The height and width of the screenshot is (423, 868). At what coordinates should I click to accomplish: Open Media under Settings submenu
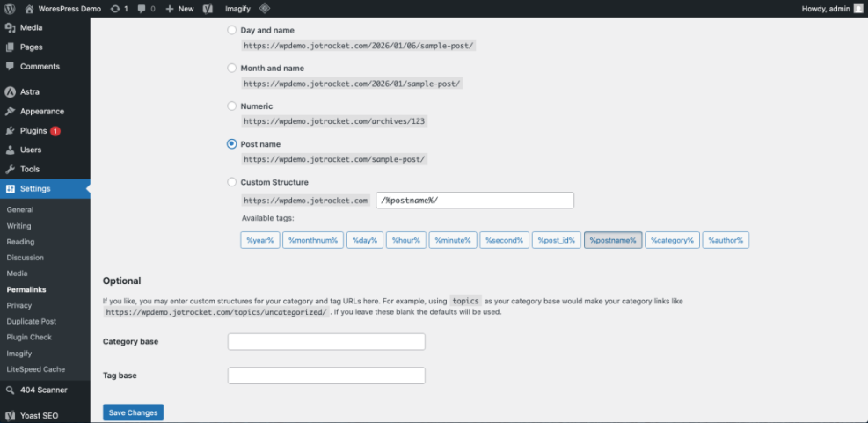16,273
